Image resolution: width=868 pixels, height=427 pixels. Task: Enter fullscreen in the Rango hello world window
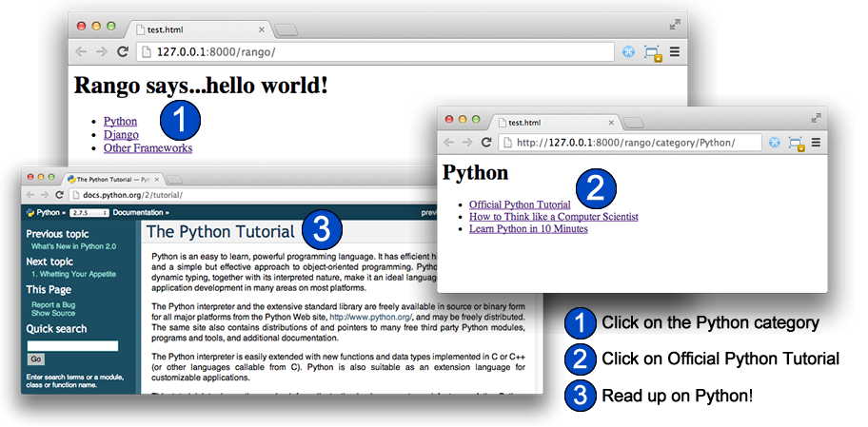tap(675, 25)
